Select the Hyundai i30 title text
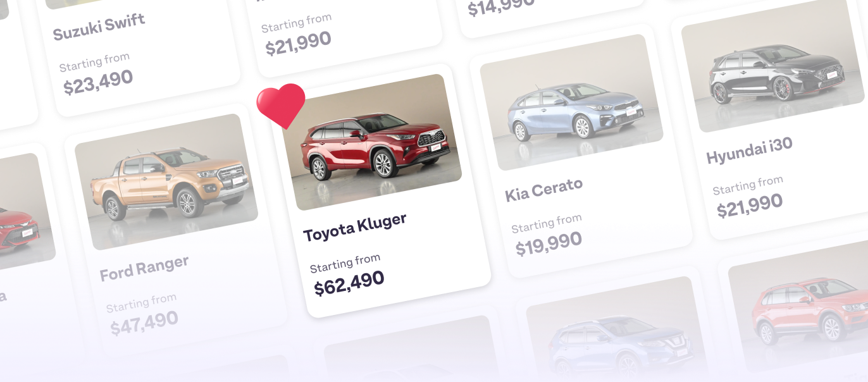This screenshot has height=382, width=868. pyautogui.click(x=749, y=151)
